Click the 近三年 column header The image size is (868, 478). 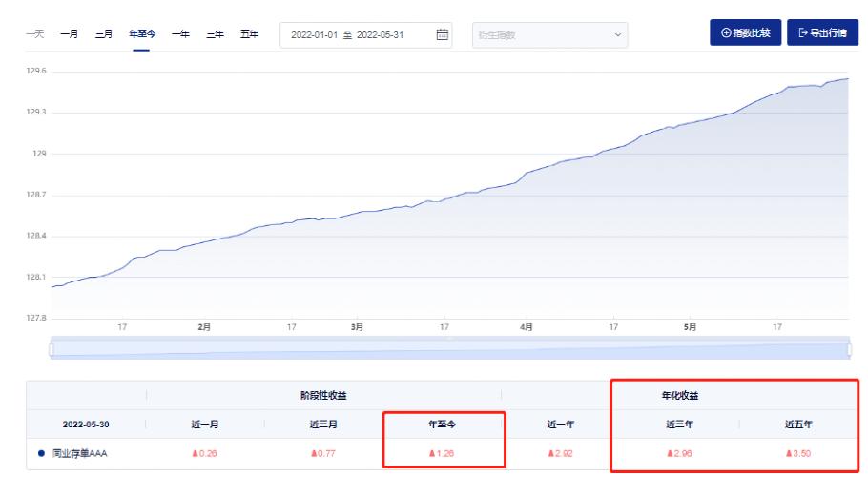(x=680, y=425)
